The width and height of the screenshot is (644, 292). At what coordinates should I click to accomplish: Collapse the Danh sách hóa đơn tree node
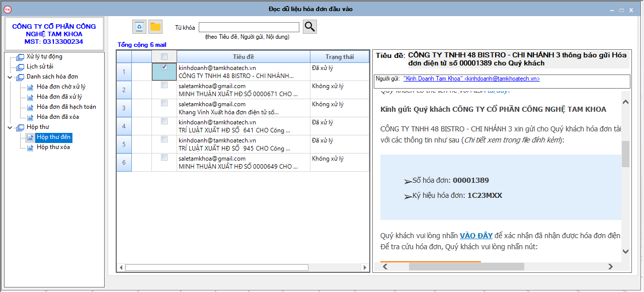point(10,77)
